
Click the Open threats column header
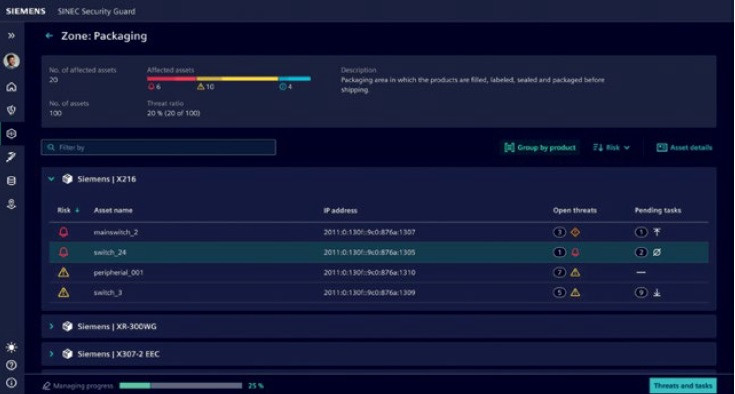coord(575,210)
